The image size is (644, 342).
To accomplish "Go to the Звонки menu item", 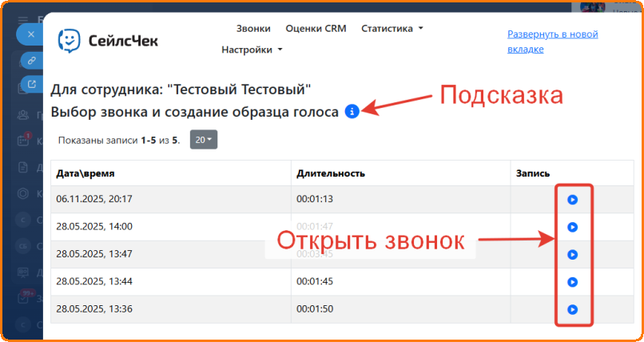I will coord(253,28).
